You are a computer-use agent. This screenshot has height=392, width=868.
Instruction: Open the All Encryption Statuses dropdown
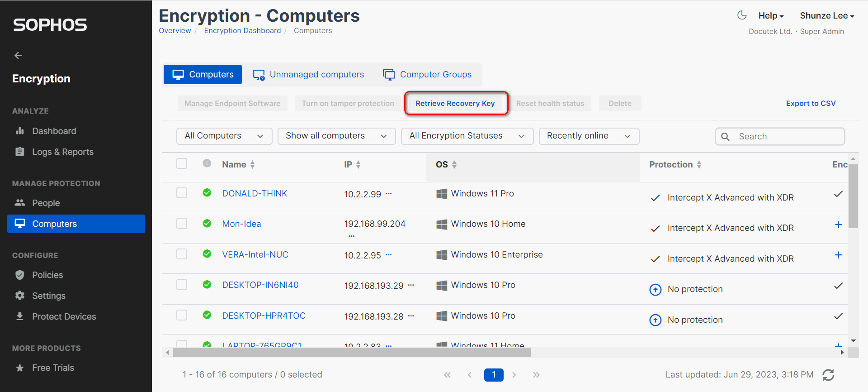pos(467,136)
